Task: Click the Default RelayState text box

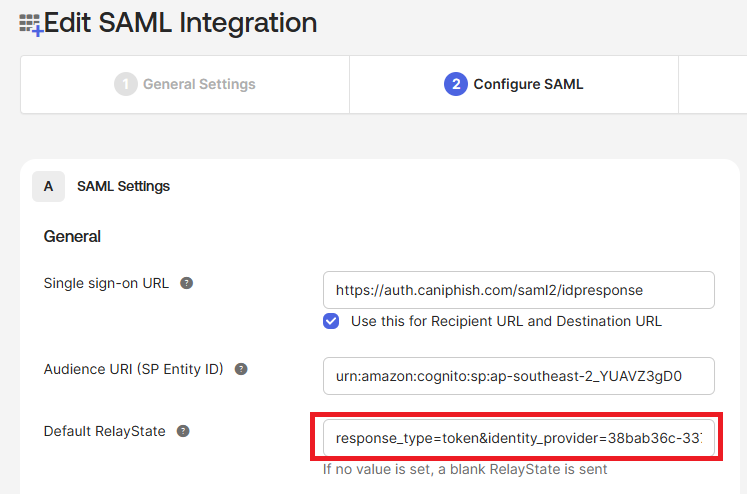Action: pyautogui.click(x=518, y=438)
